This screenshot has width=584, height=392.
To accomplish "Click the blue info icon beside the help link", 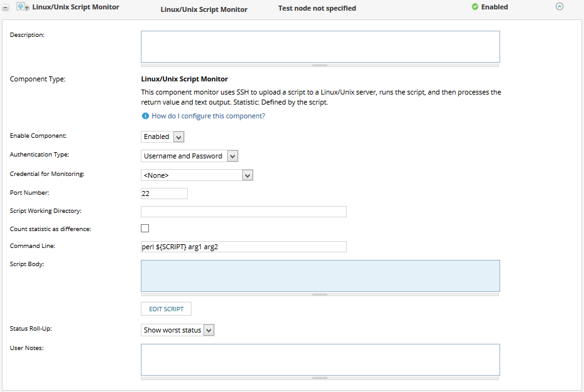I will point(145,116).
